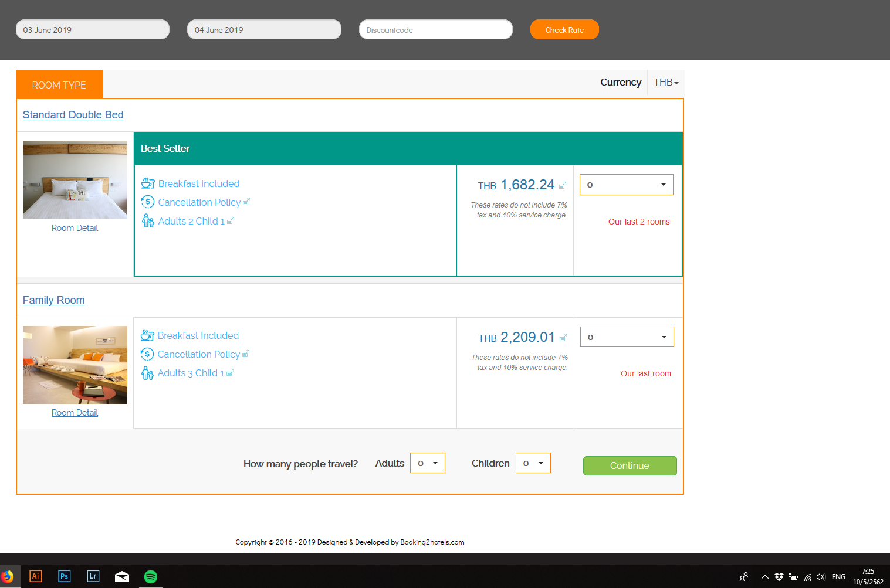The image size is (890, 588).
Task: Click the battery tray icon
Action: tap(793, 577)
